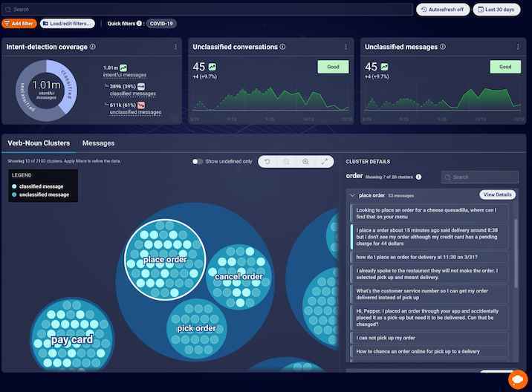Image resolution: width=532 pixels, height=392 pixels.
Task: Click the zoom in magnifier icon
Action: [305, 162]
